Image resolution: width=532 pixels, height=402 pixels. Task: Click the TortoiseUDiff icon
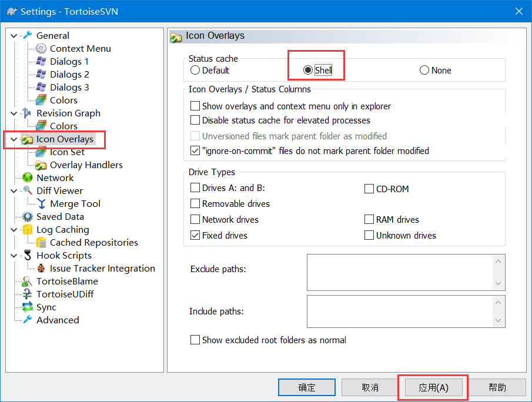pyautogui.click(x=27, y=294)
